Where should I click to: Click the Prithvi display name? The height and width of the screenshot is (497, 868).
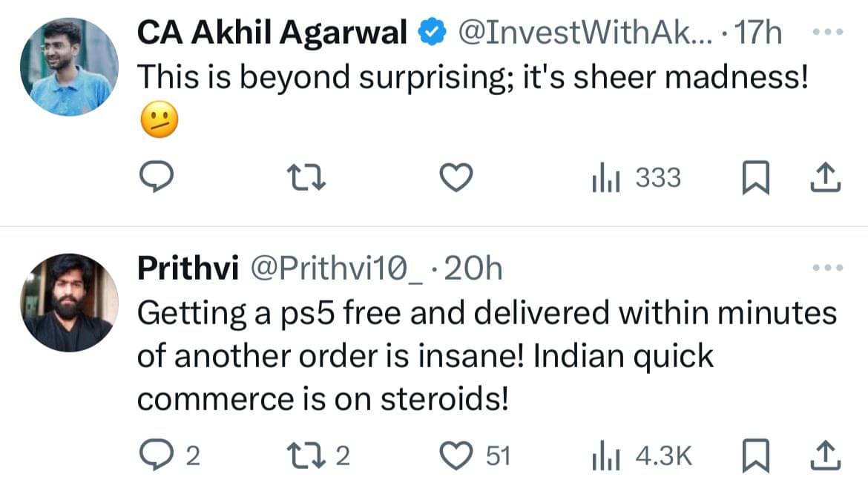tap(188, 269)
